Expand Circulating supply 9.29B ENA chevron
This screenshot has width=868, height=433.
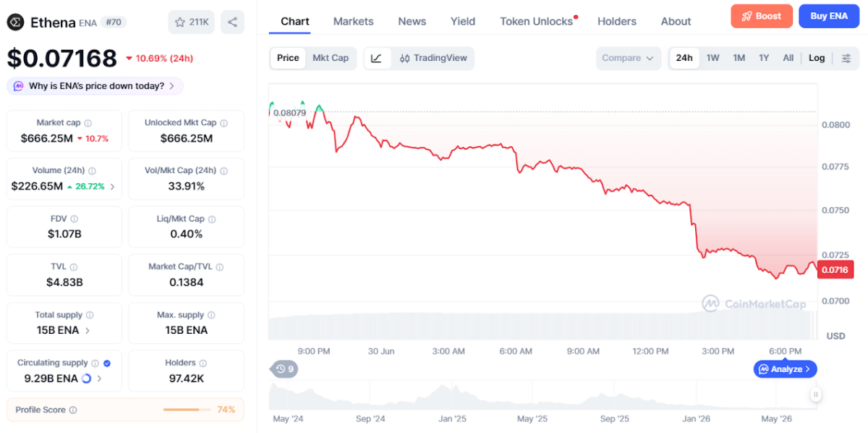pos(99,378)
